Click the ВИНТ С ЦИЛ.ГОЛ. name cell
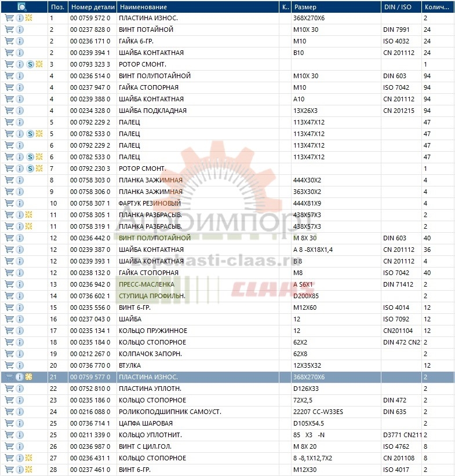Image resolution: width=455 pixels, height=476 pixels. (145, 446)
